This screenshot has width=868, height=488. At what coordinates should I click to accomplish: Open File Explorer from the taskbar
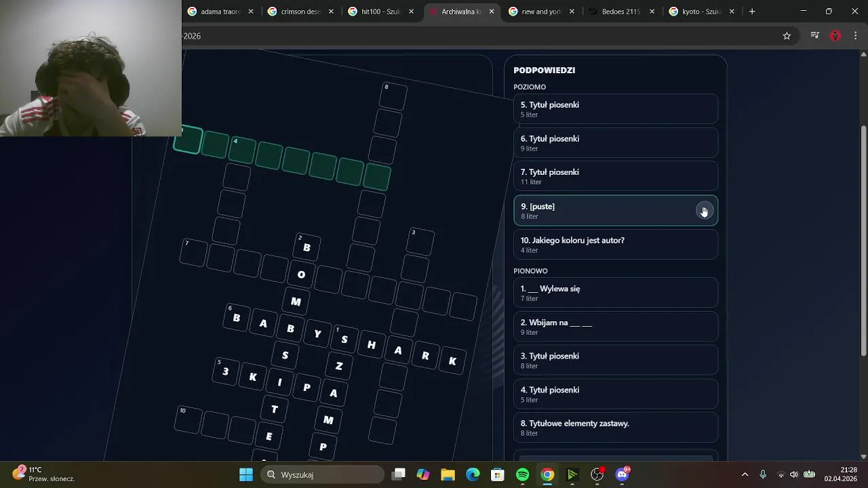pos(448,474)
